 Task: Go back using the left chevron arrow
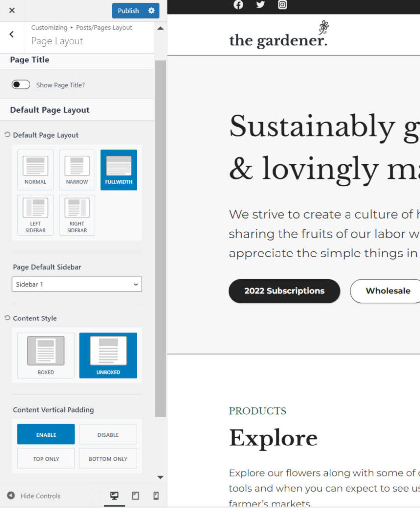tap(12, 34)
